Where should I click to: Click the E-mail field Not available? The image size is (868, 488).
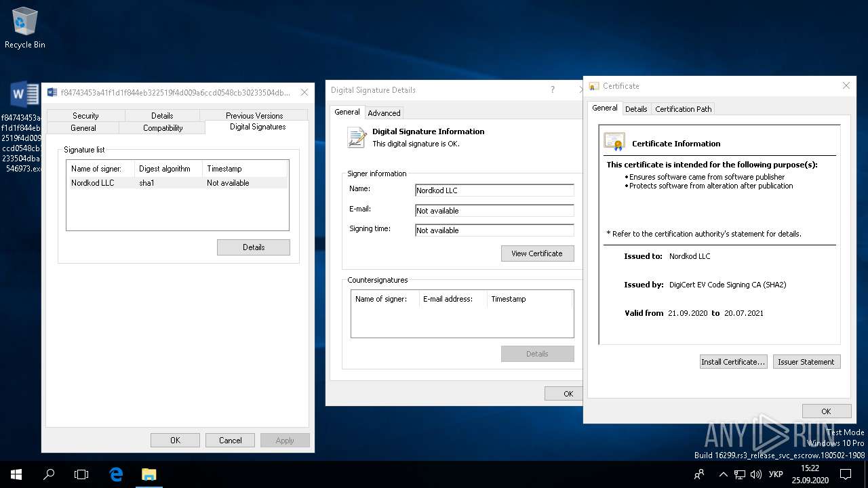coord(494,211)
